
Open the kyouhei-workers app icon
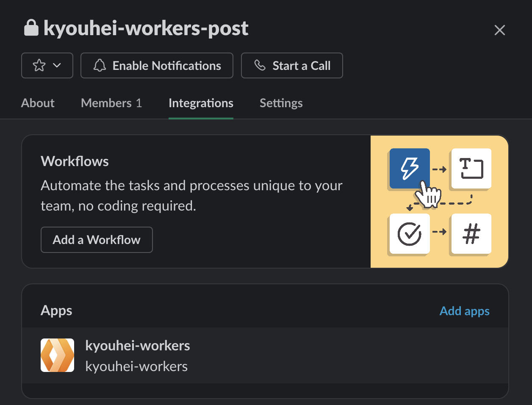point(57,355)
